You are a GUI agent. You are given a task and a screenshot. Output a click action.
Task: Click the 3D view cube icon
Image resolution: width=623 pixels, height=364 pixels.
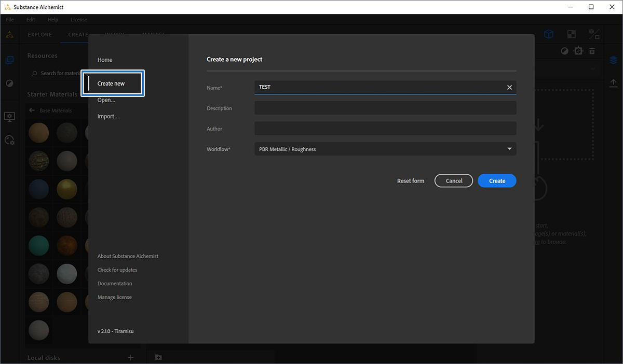[548, 35]
